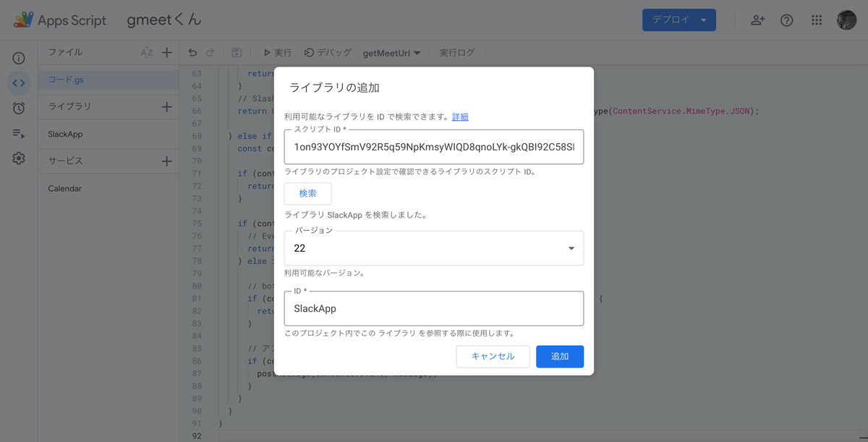Open the getMeetUrl function dropdown

coord(391,52)
